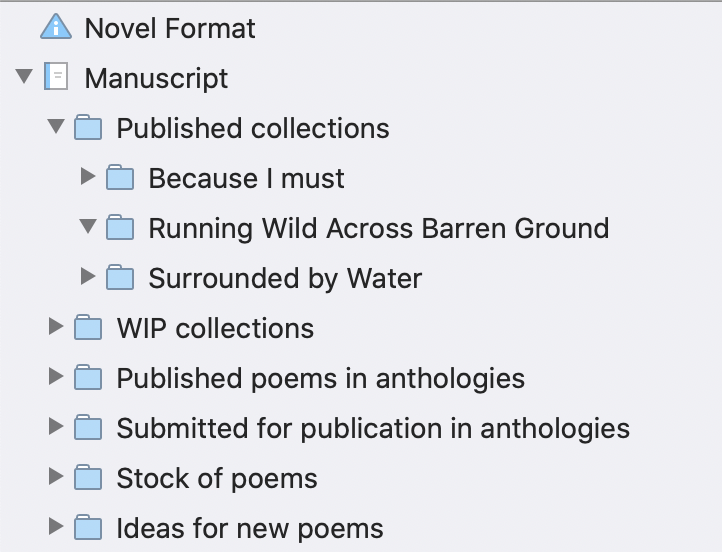Click the Surrounded by Water folder icon
The image size is (722, 552).
(x=120, y=277)
